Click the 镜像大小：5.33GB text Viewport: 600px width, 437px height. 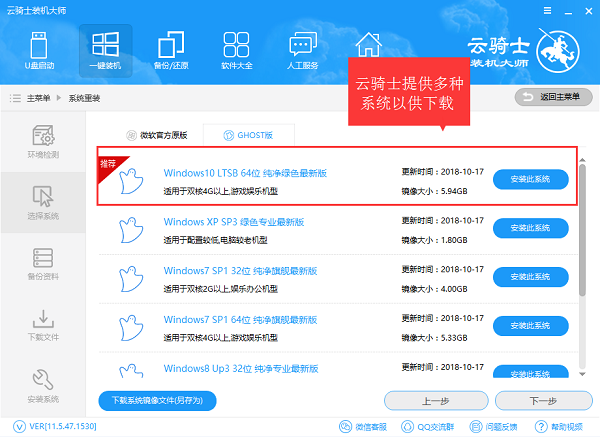[x=434, y=338]
